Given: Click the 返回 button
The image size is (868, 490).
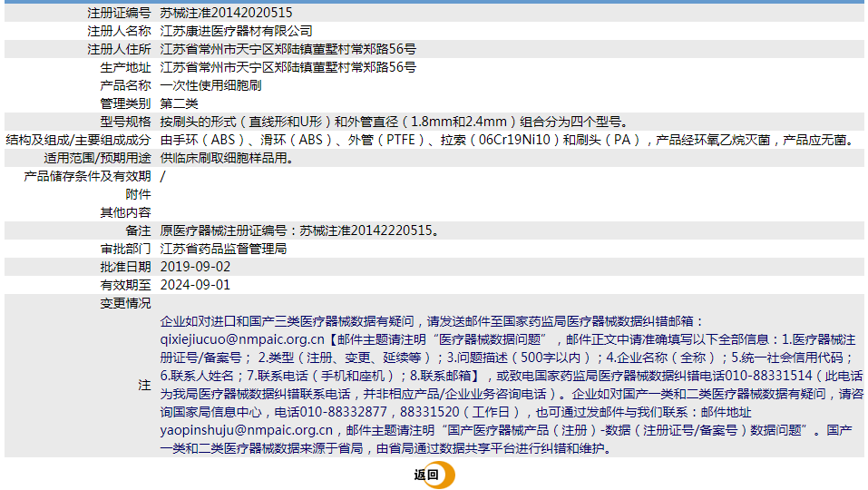Looking at the screenshot, I should tap(434, 475).
